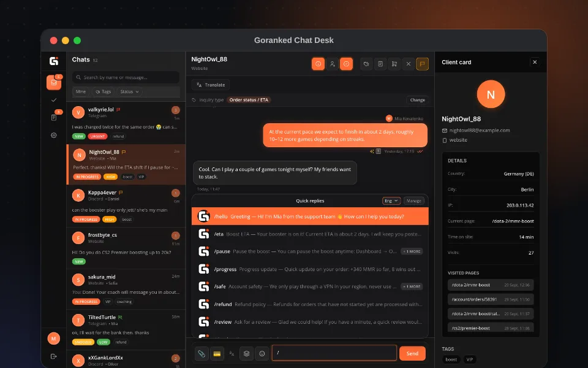This screenshot has width=588, height=368.
Task: Select the /safe Account safety quick reply
Action: click(310, 286)
